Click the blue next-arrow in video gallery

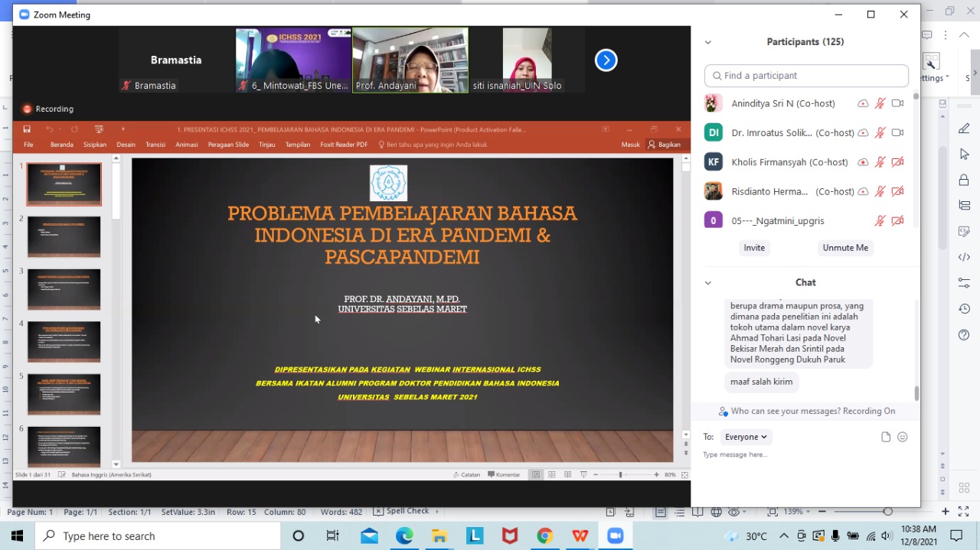(x=606, y=60)
